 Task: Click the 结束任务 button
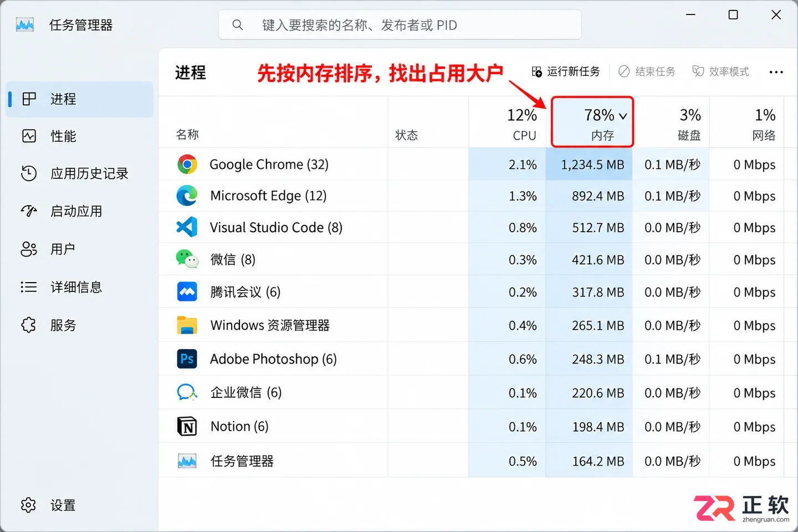[647, 71]
